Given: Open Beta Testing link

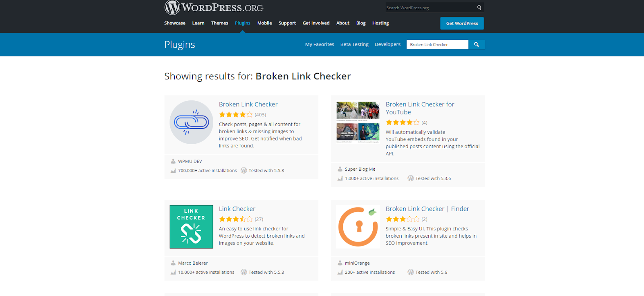Looking at the screenshot, I should [x=355, y=45].
